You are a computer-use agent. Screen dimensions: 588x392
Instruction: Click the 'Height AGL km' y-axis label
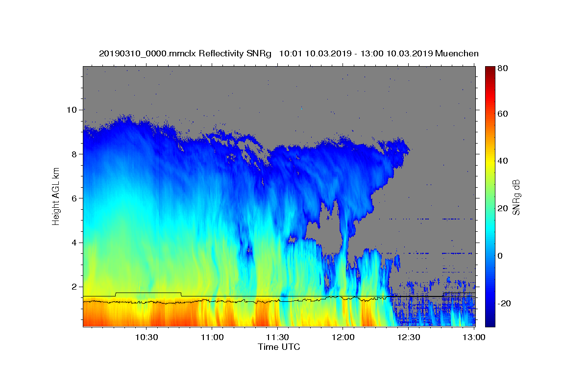(x=56, y=196)
